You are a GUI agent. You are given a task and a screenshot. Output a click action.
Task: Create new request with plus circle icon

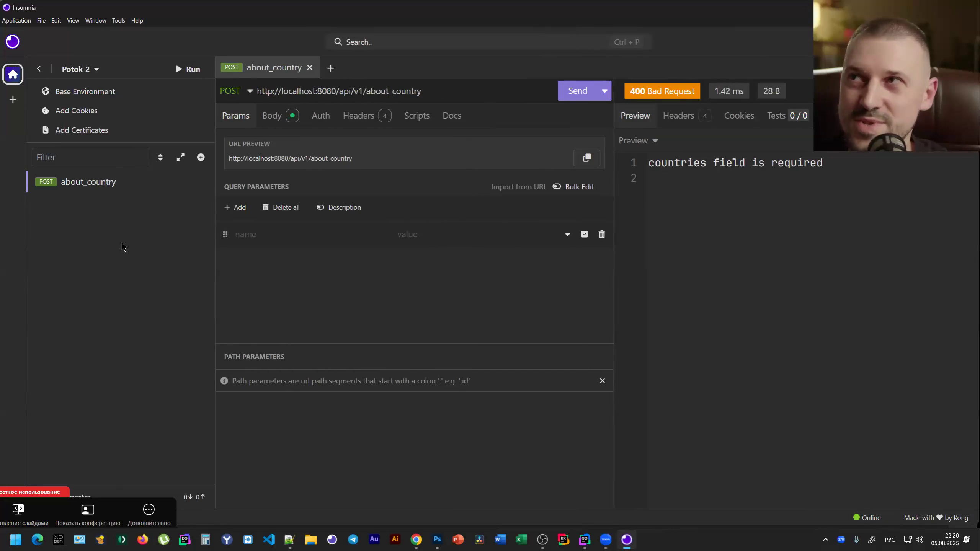[x=201, y=157]
